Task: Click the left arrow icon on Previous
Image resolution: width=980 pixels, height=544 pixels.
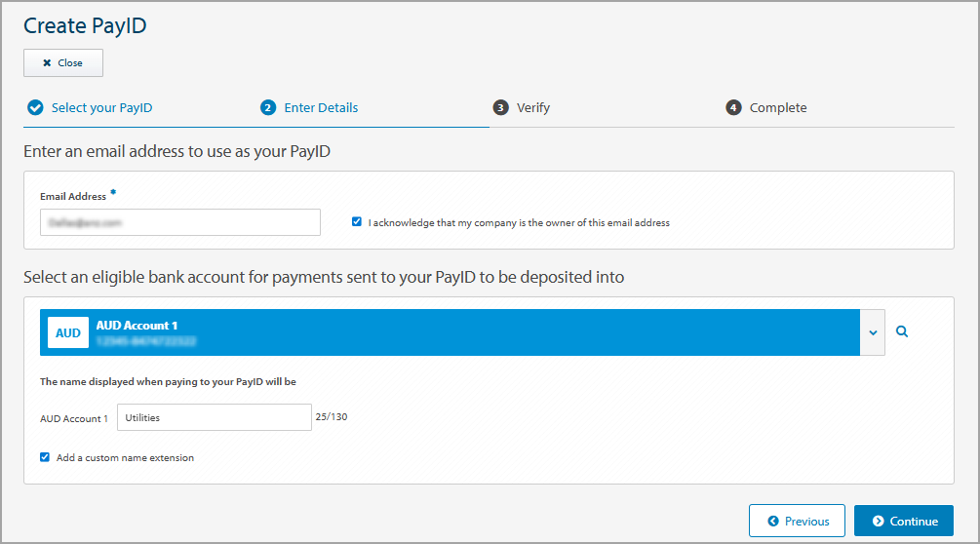Action: click(x=773, y=522)
